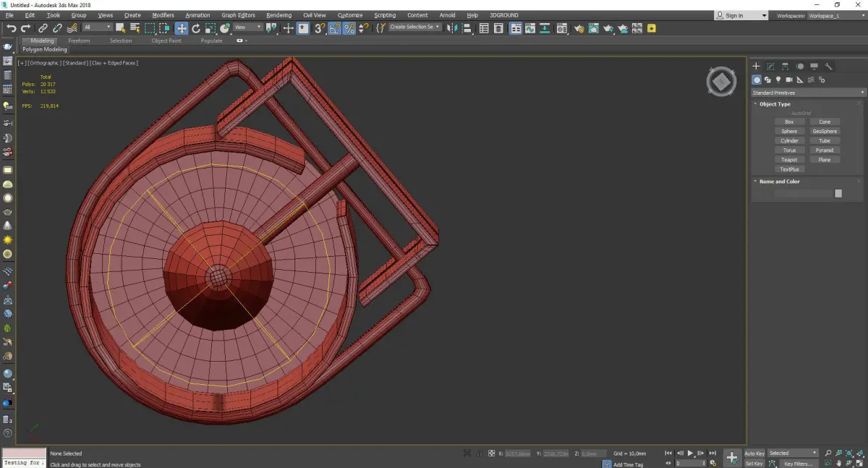Select the Move tool in the main toolbar
The width and height of the screenshot is (868, 468).
click(181, 28)
